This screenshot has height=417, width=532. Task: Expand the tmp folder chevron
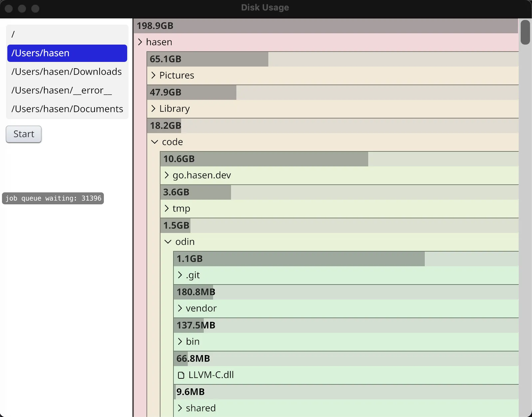[x=166, y=208]
